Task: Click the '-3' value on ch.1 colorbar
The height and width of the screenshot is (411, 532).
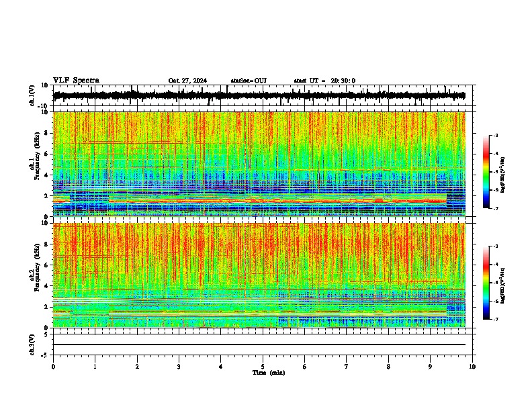Action: tap(495, 136)
